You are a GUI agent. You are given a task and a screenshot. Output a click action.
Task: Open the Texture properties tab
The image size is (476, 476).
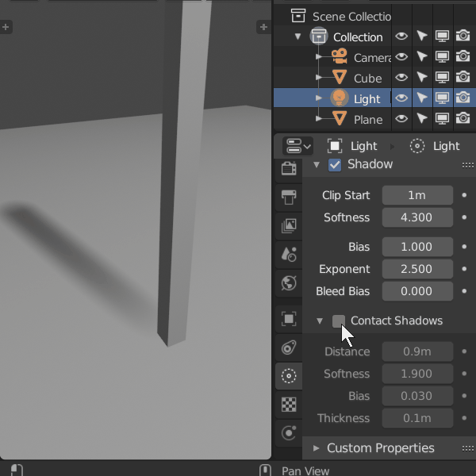289,405
